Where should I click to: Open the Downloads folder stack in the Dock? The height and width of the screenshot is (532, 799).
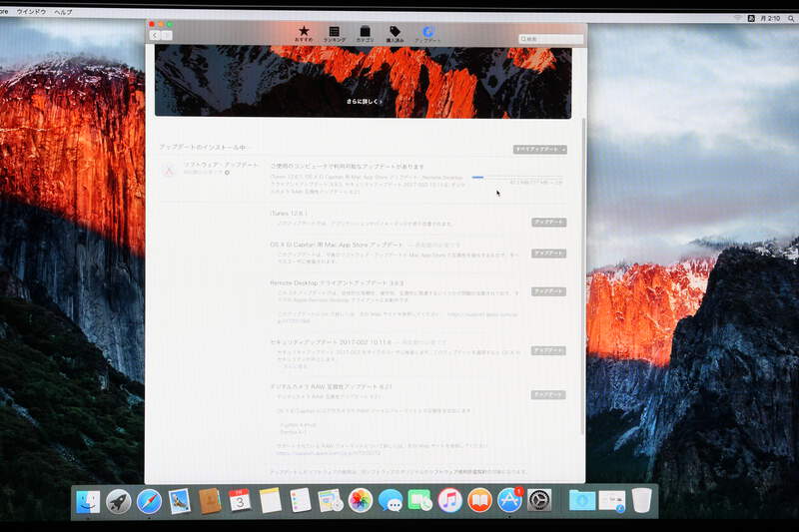click(582, 500)
